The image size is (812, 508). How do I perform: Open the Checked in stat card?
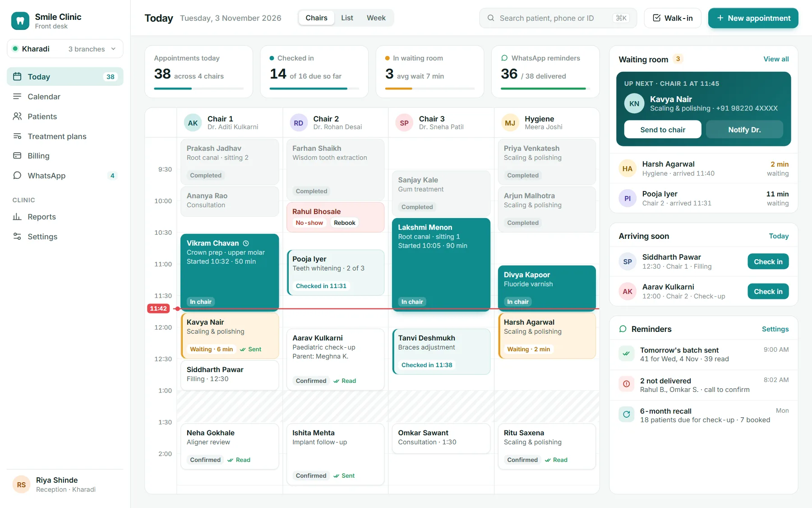(314, 72)
